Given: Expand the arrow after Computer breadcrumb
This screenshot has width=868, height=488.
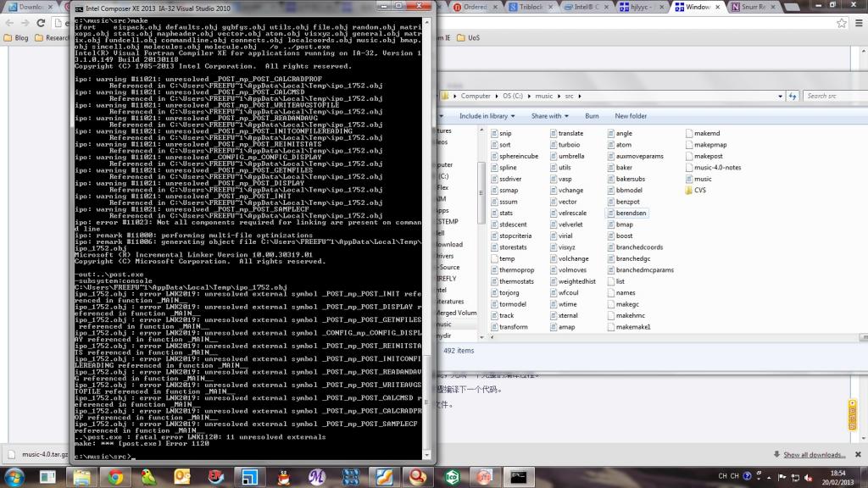Looking at the screenshot, I should point(497,97).
